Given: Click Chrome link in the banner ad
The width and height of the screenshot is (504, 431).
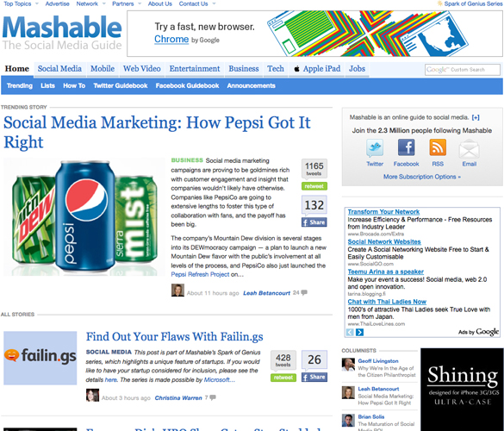Looking at the screenshot, I should coord(171,40).
